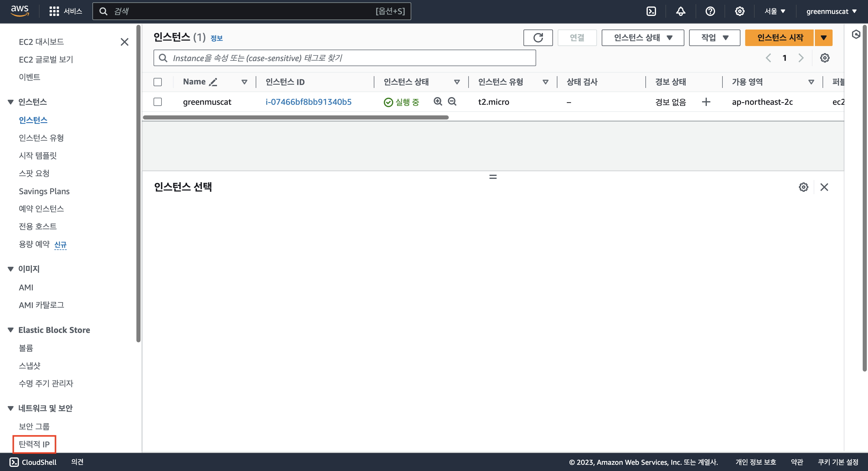Collapse the Elastic Block Store section
The image size is (868, 471).
10,330
